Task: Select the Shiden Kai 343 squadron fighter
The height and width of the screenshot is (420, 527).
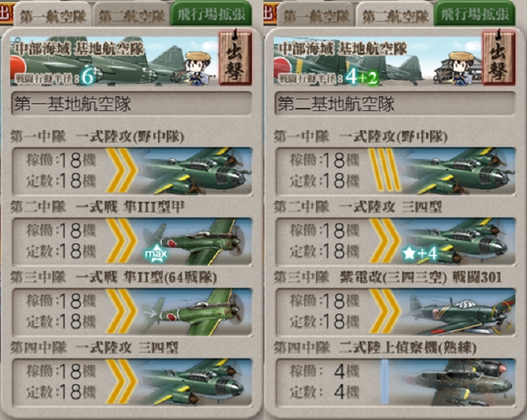Action: point(396,311)
